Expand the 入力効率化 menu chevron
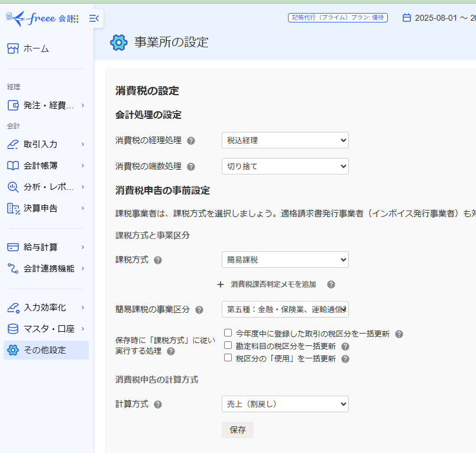The height and width of the screenshot is (453, 476). click(x=83, y=308)
